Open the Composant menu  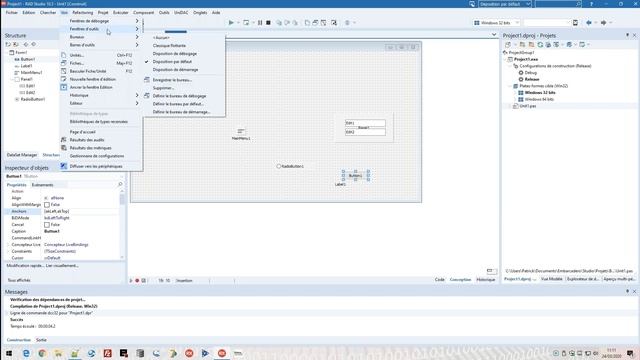[x=144, y=13]
